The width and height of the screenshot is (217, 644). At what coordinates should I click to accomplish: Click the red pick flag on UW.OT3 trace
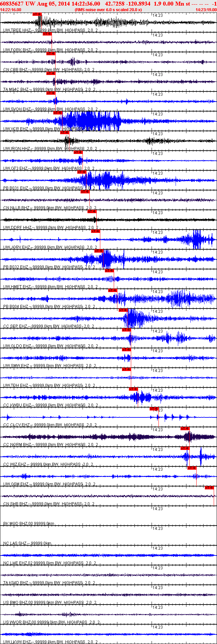click(78, 152)
